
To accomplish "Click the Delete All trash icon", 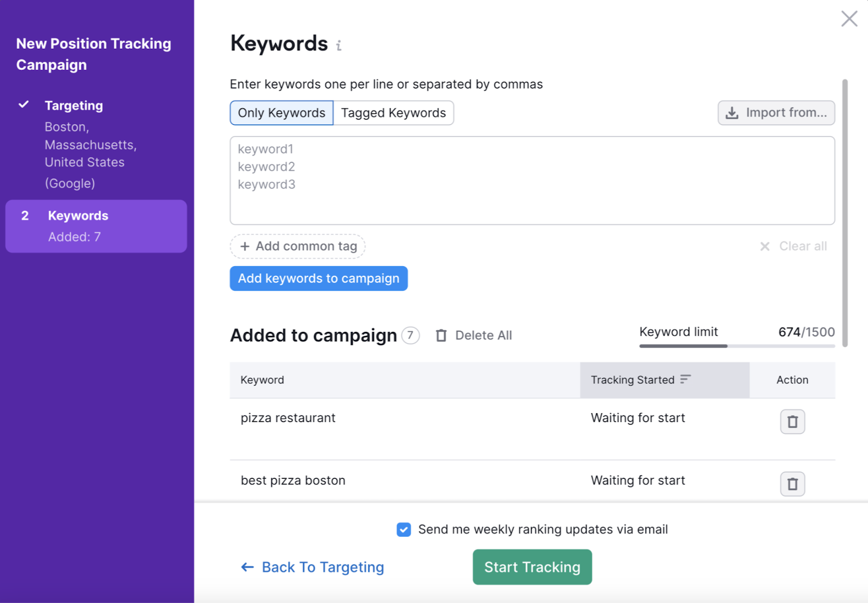I will pyautogui.click(x=442, y=335).
